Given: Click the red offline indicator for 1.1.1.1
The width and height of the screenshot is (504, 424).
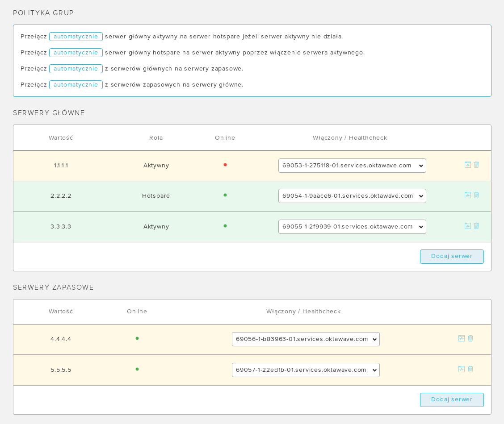Looking at the screenshot, I should (x=225, y=165).
